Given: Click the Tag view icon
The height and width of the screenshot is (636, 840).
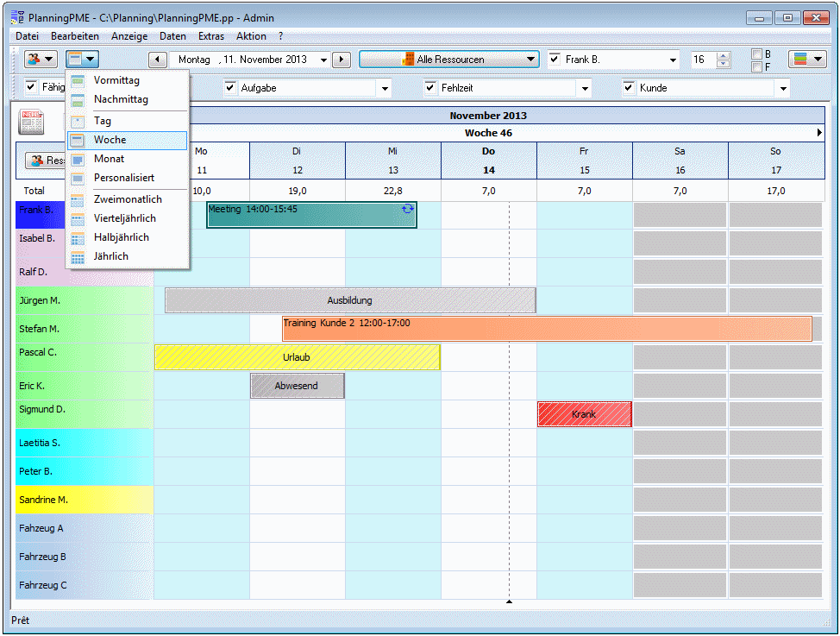Looking at the screenshot, I should (78, 121).
